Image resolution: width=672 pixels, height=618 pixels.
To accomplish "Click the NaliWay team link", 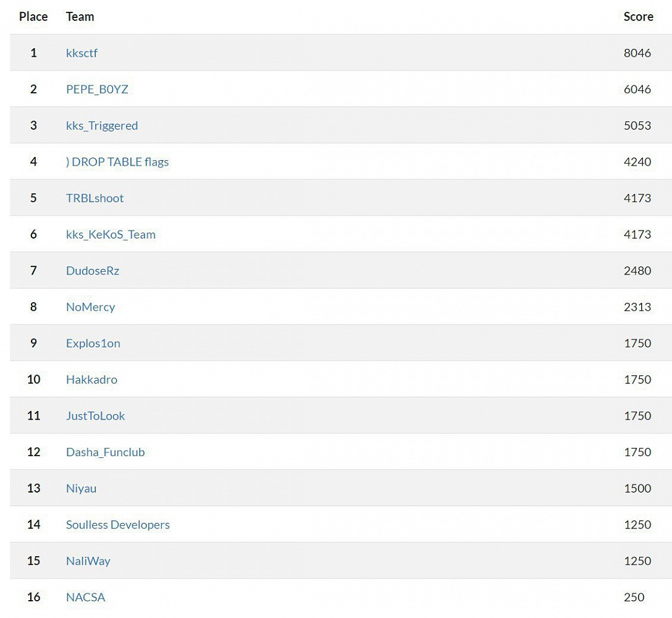I will 88,561.
